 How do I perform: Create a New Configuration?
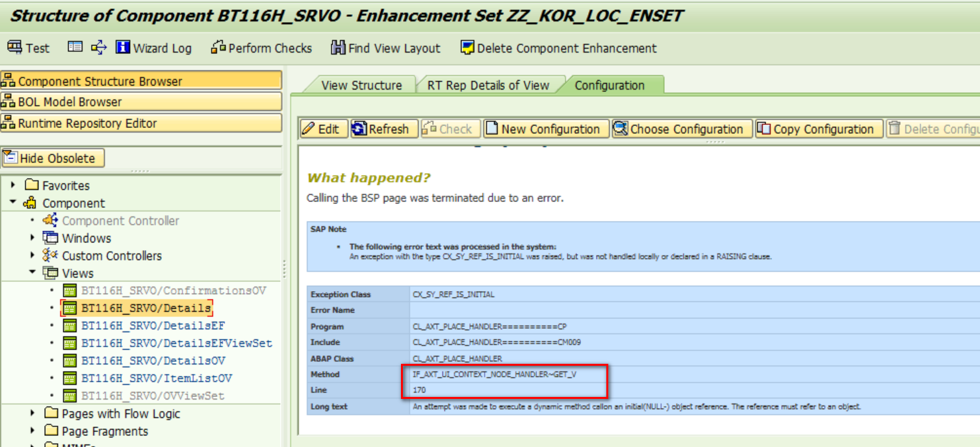click(546, 129)
